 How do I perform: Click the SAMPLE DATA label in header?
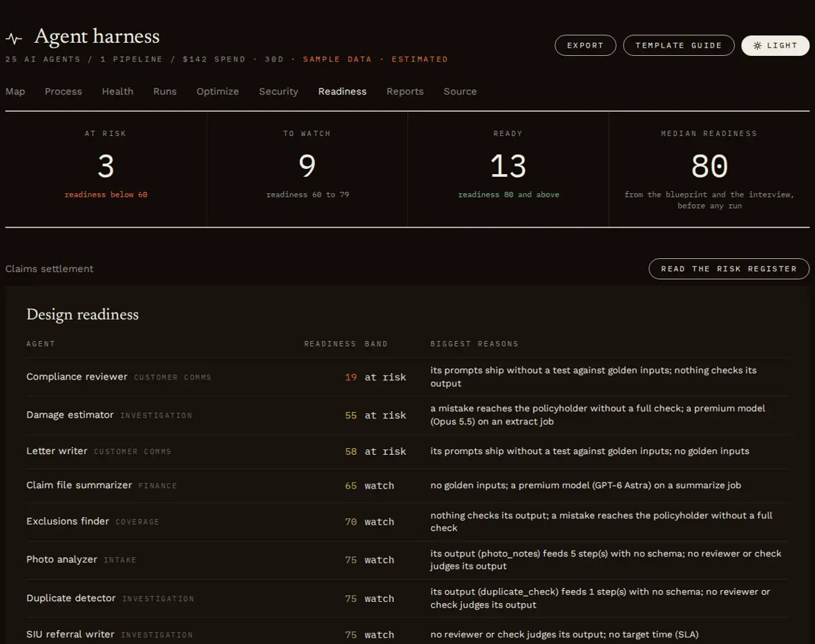pos(337,59)
